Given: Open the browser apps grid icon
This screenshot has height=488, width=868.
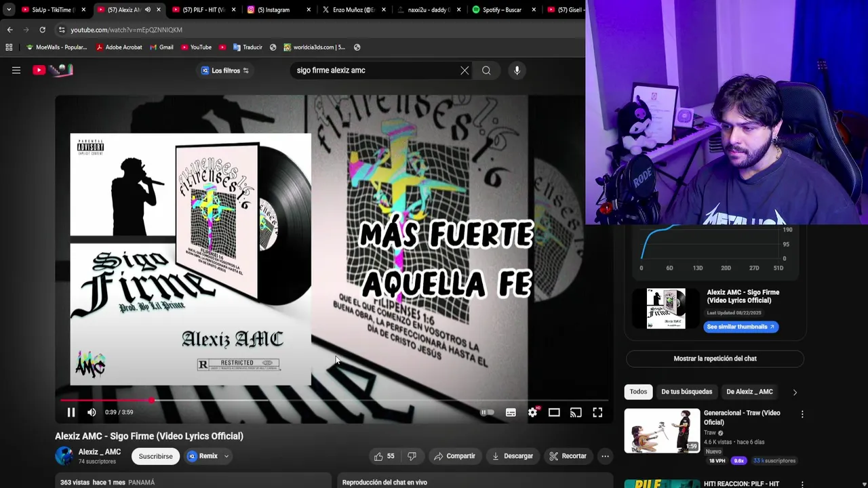Looking at the screenshot, I should [x=9, y=47].
